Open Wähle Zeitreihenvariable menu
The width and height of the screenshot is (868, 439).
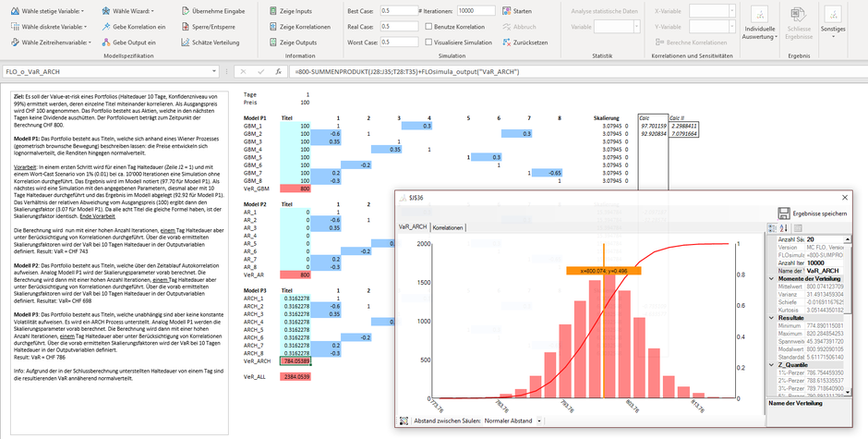pyautogui.click(x=52, y=43)
